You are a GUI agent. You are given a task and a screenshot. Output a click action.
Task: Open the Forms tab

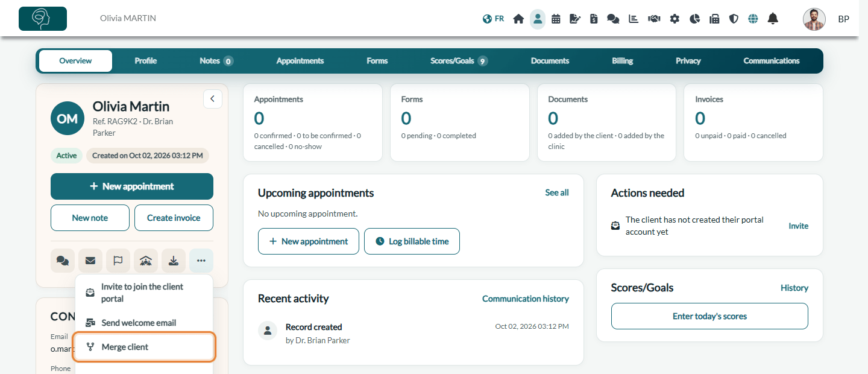point(377,61)
